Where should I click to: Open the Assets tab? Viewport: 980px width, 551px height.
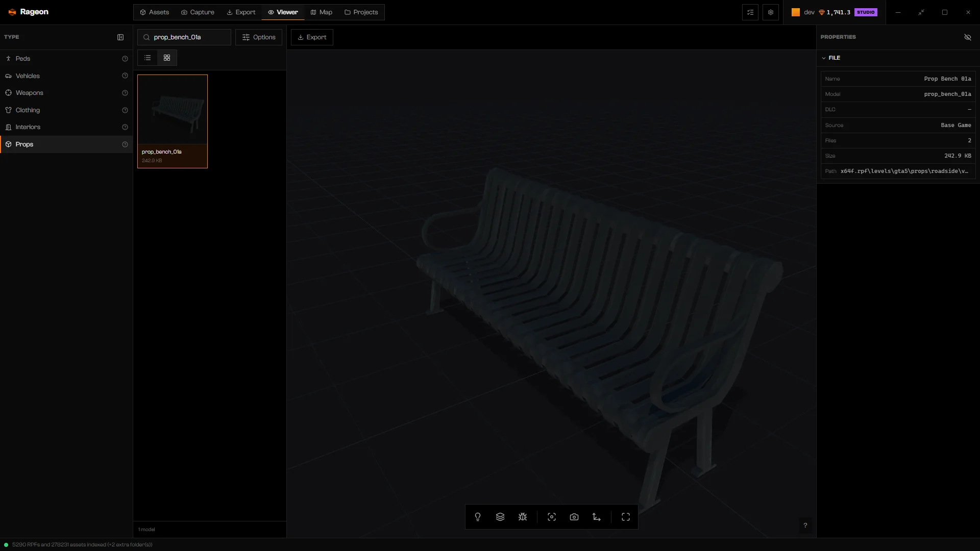click(155, 12)
